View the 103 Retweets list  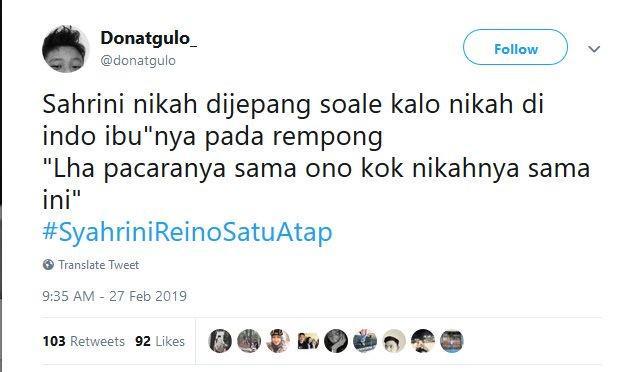tap(83, 341)
